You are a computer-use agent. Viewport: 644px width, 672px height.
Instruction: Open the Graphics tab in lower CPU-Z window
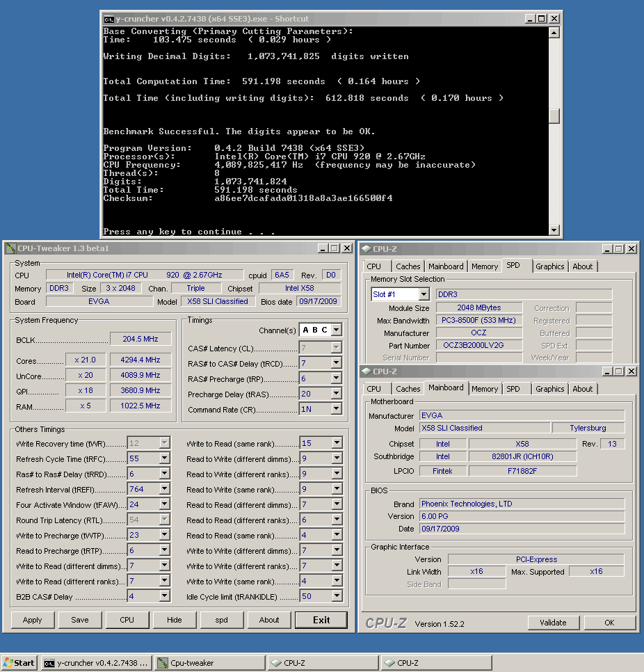point(549,389)
